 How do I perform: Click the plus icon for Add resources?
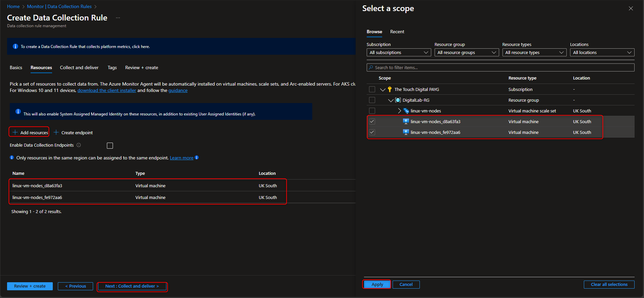[x=15, y=132]
